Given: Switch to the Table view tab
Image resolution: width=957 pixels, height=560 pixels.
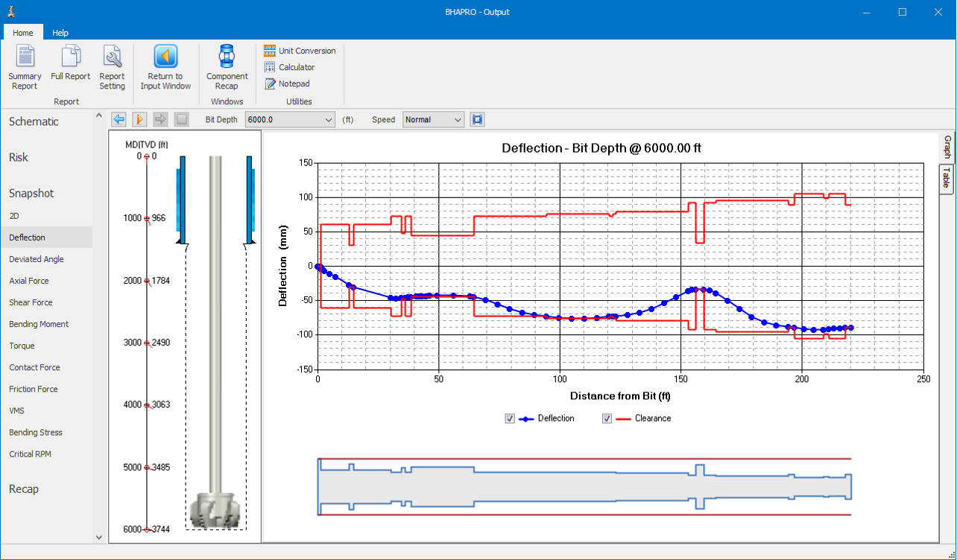Looking at the screenshot, I should pyautogui.click(x=947, y=178).
